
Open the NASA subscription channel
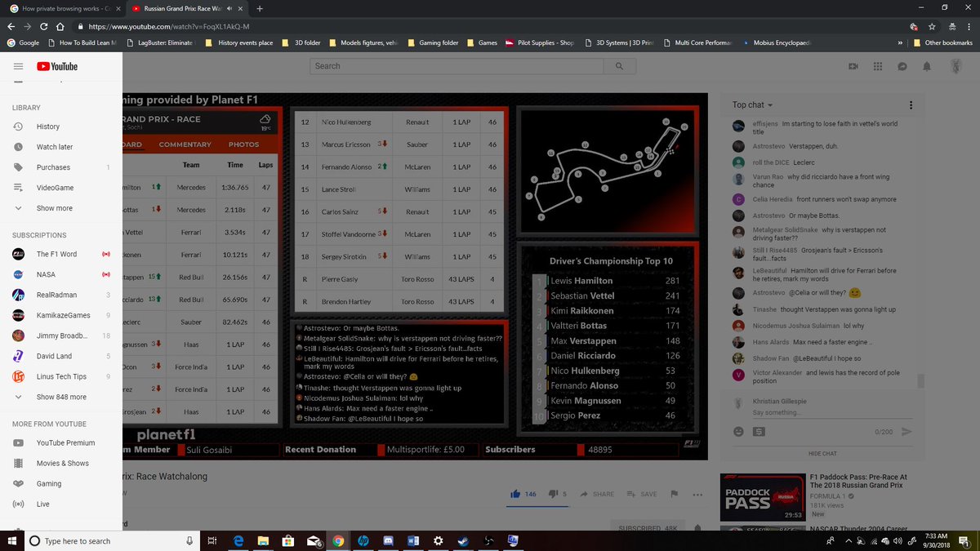pyautogui.click(x=61, y=274)
